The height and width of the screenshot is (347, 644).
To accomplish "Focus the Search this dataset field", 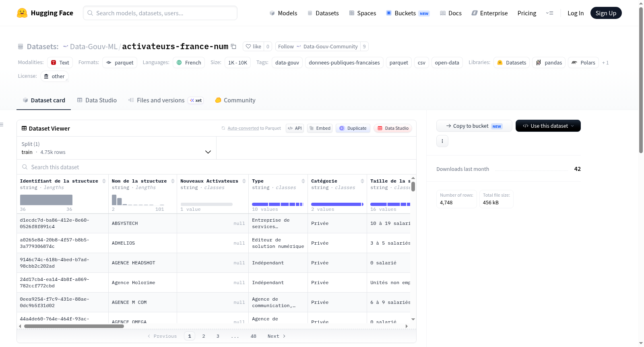I will click(x=217, y=167).
